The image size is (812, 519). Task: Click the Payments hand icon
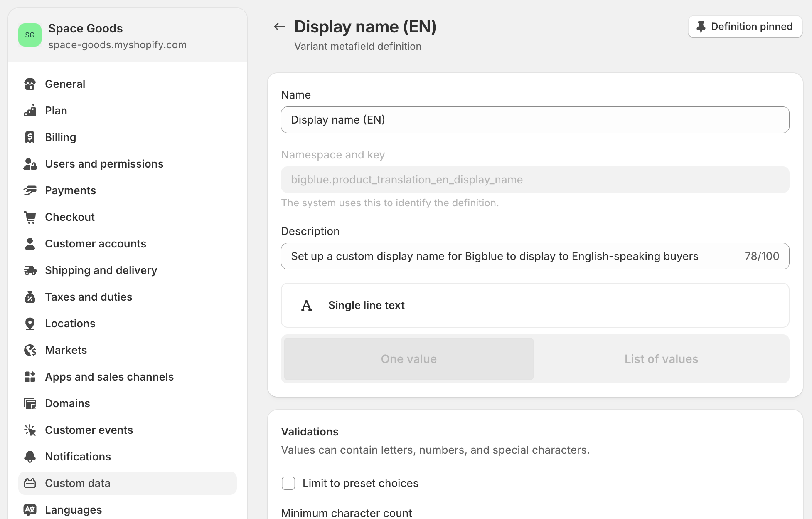(x=30, y=190)
